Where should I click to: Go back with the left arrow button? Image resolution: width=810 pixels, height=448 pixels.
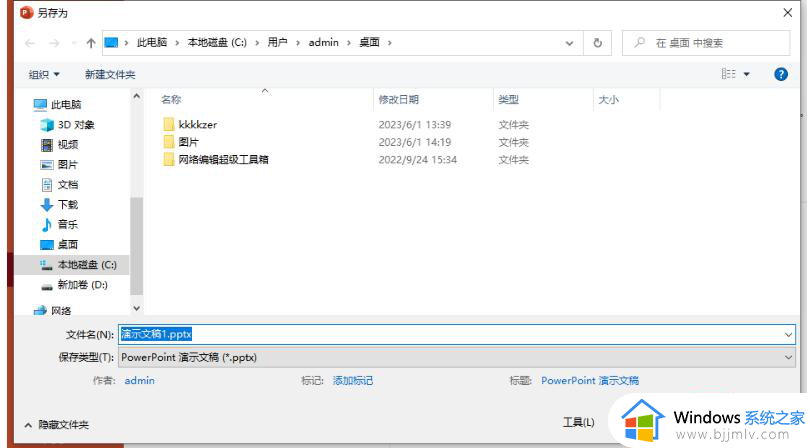point(30,43)
